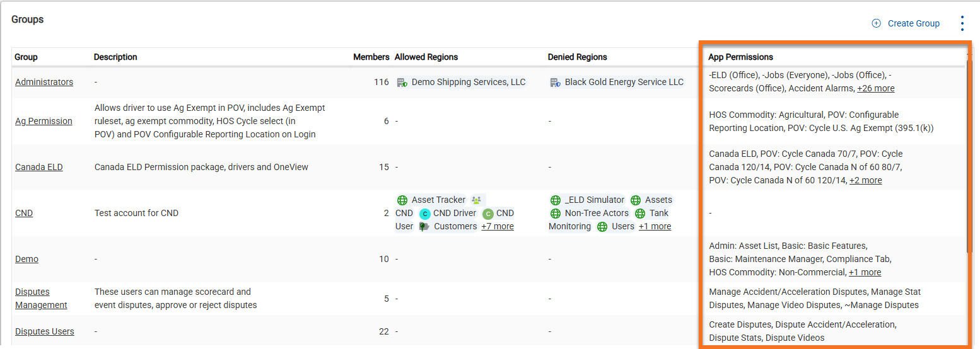Sort by the Group column header

26,57
